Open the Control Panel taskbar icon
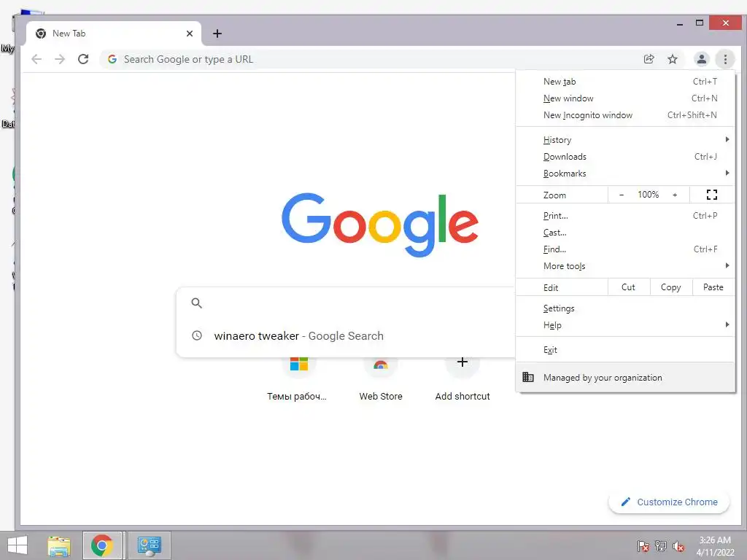This screenshot has height=560, width=747. 150,545
